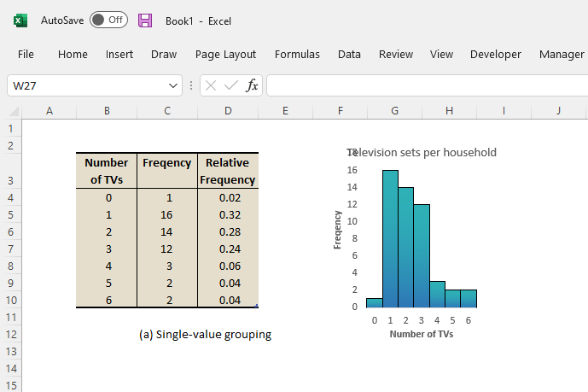
Task: Click the Insert Function fx icon
Action: (252, 85)
